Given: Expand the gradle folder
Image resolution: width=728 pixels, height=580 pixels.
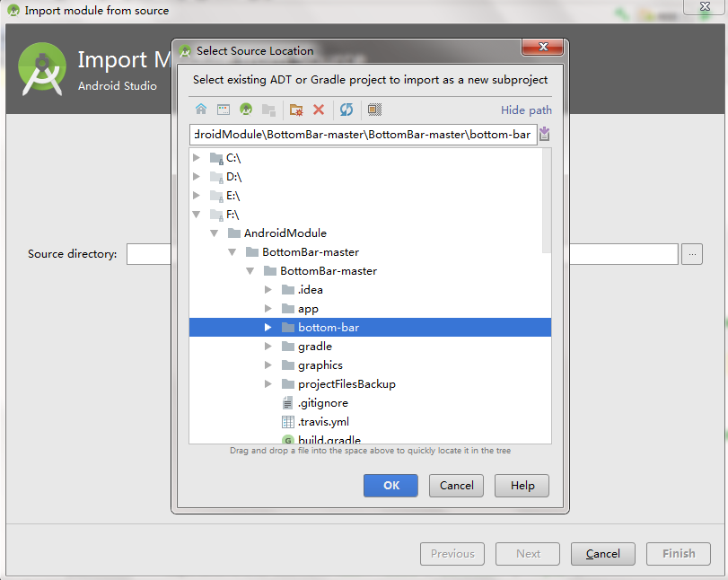Looking at the screenshot, I should coord(268,346).
